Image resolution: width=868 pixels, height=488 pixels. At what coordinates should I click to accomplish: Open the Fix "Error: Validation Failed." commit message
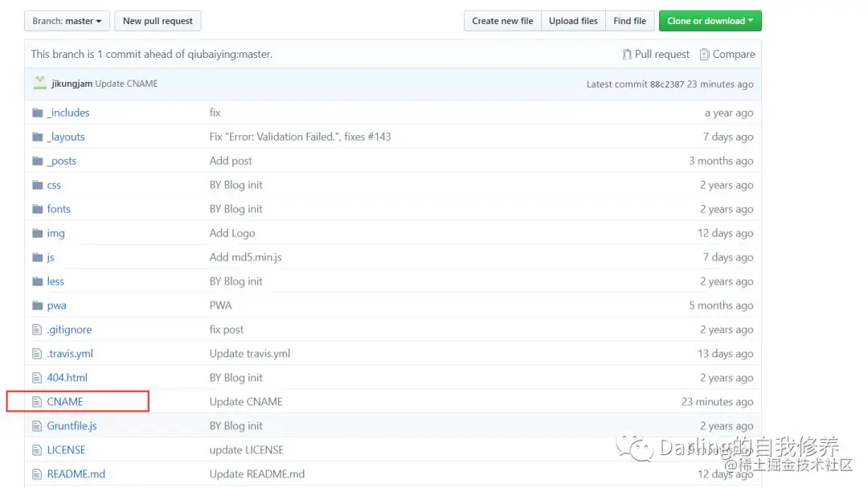click(x=300, y=137)
